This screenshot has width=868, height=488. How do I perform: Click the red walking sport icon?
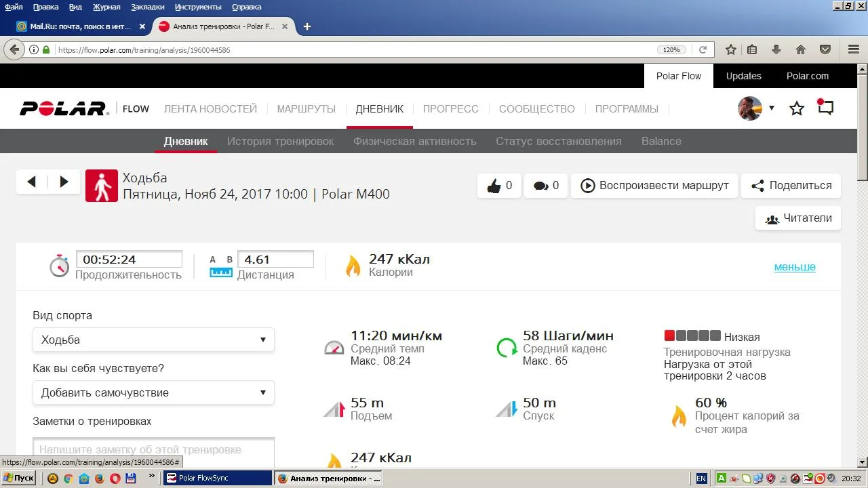[x=102, y=186]
